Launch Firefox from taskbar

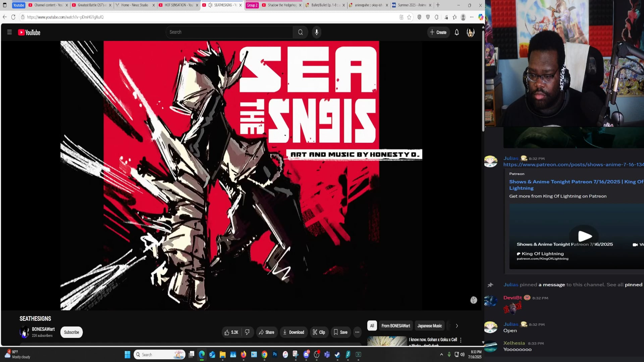pos(244,355)
